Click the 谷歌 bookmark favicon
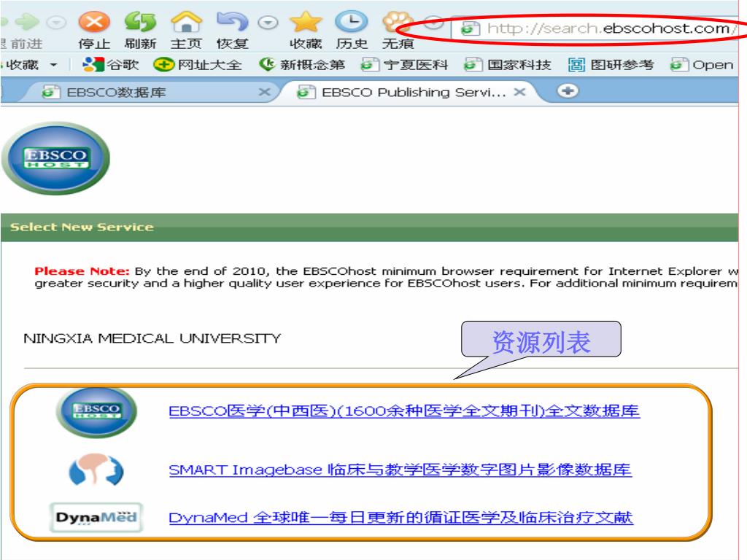The height and width of the screenshot is (560, 747). 93,64
